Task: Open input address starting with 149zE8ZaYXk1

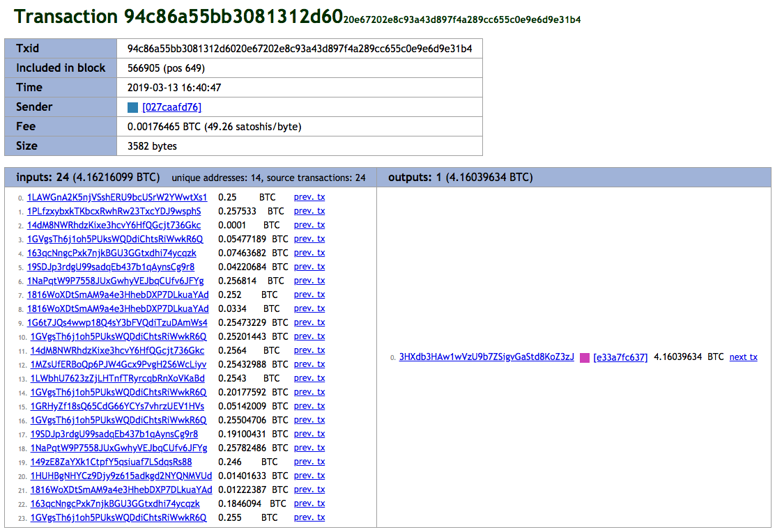Action: tap(109, 462)
